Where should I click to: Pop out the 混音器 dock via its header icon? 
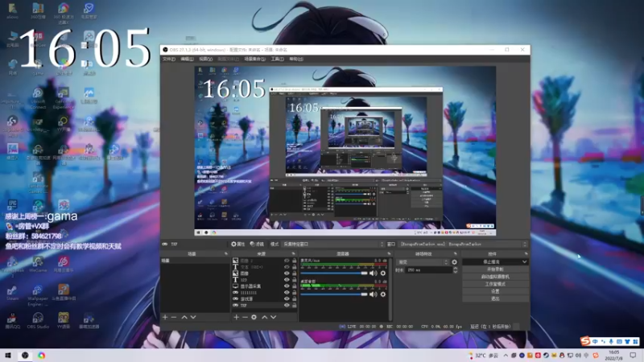click(389, 254)
